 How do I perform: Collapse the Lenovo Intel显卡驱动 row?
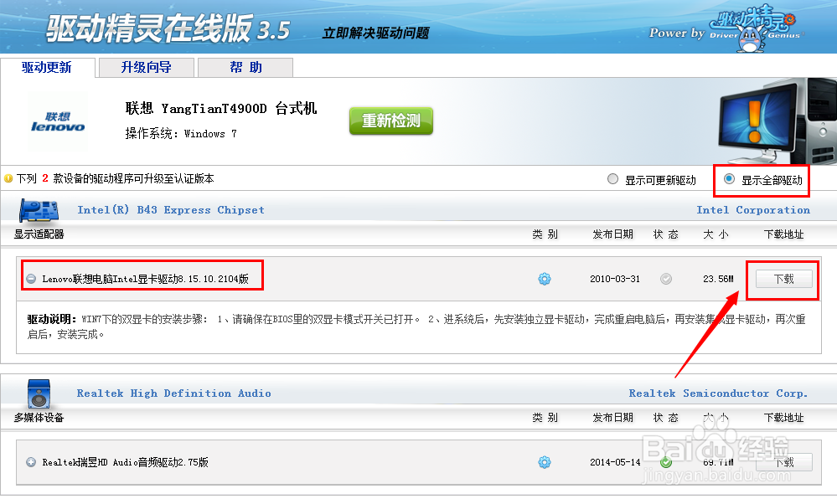[31, 279]
